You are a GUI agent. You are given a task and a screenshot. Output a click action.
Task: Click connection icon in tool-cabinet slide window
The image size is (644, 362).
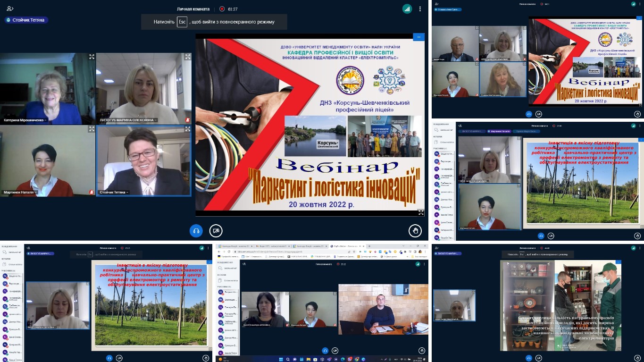(634, 248)
